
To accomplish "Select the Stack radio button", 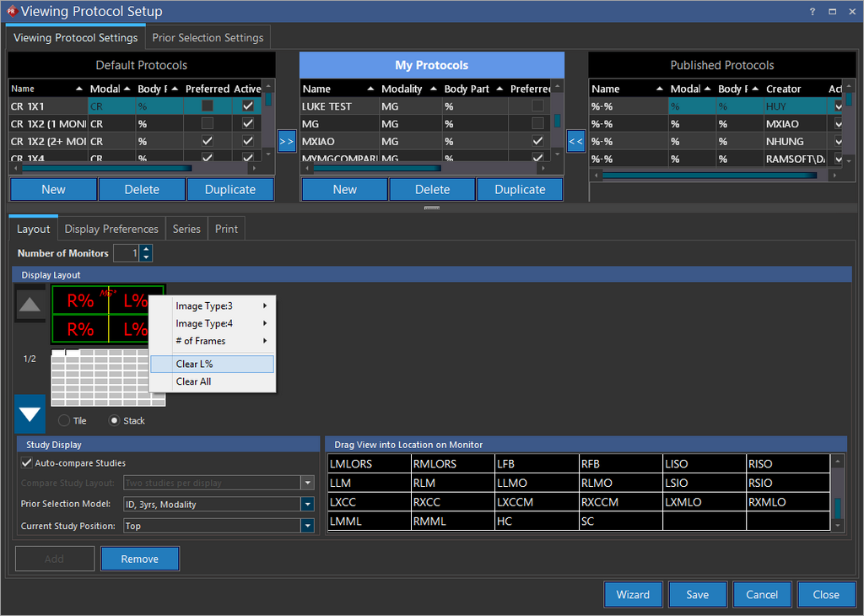I will (115, 420).
